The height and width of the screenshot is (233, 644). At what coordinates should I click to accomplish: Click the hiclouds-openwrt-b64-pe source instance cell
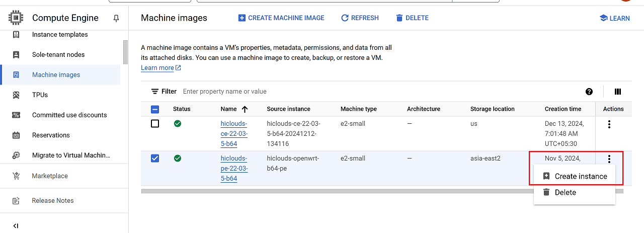tap(293, 164)
